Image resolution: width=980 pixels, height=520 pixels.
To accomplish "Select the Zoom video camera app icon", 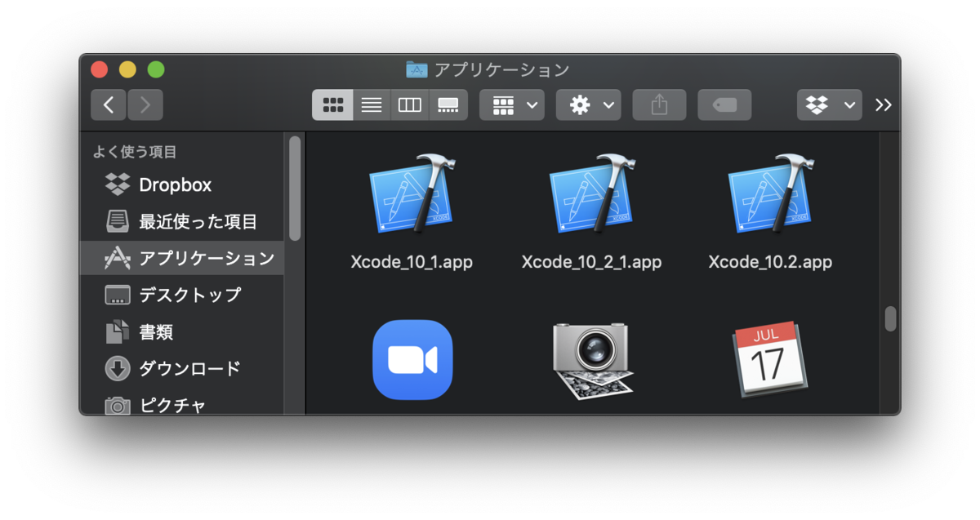I will tap(412, 360).
